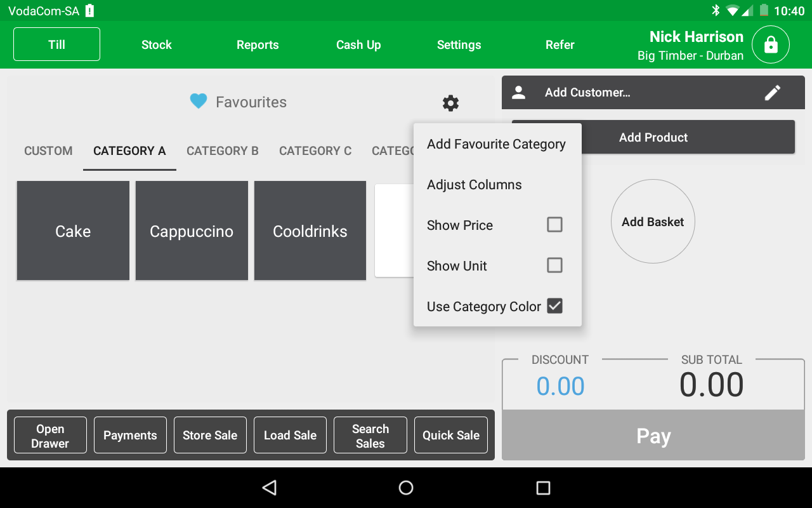Tap the Android back navigation button
Viewport: 812px width, 508px height.
[270, 488]
